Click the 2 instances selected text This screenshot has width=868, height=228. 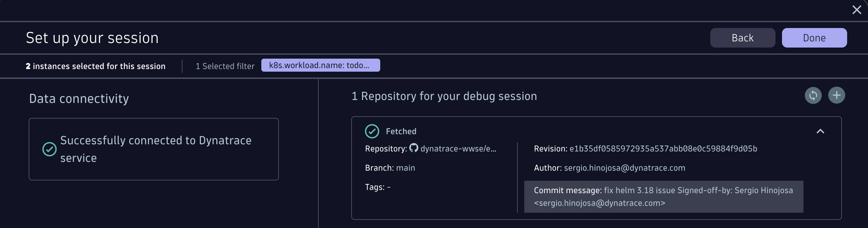95,66
